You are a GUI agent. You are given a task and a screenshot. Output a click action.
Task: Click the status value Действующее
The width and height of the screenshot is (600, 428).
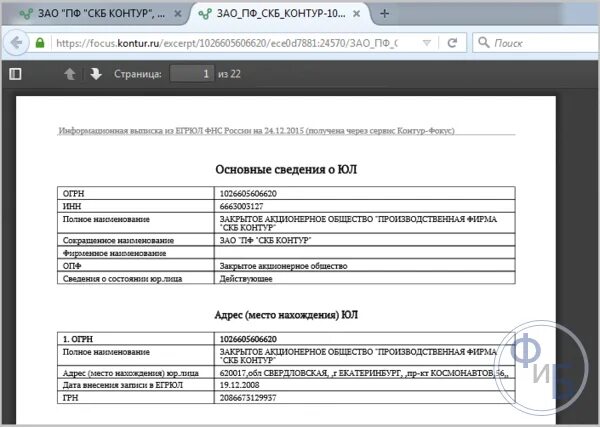246,278
